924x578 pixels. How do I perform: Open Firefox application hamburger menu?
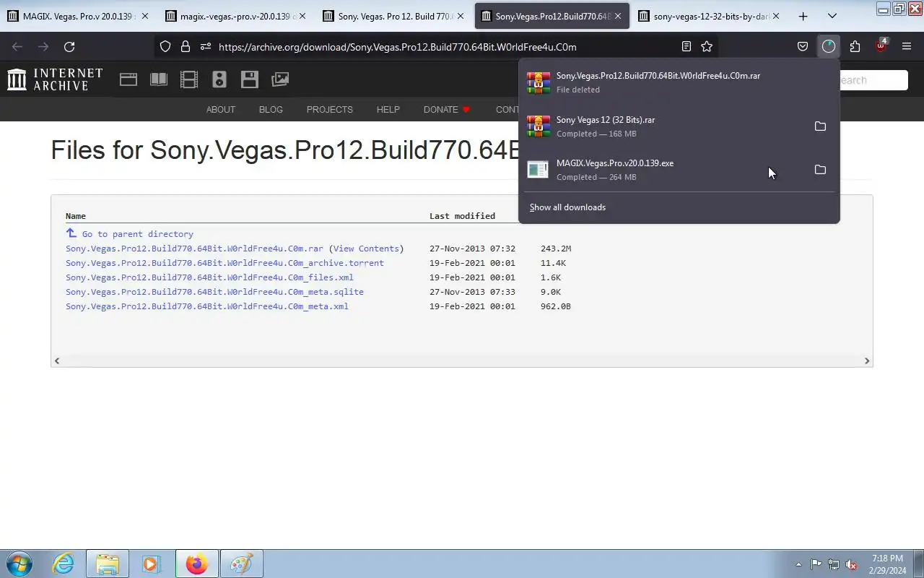pyautogui.click(x=907, y=47)
